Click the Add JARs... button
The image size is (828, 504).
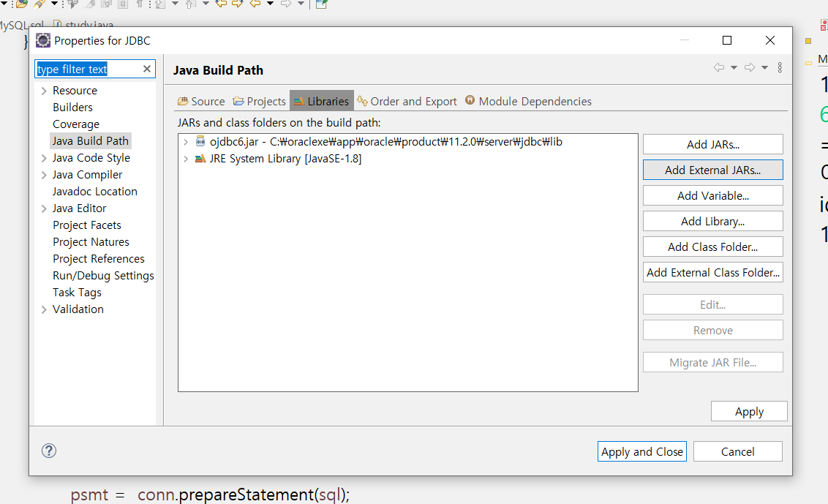(713, 144)
